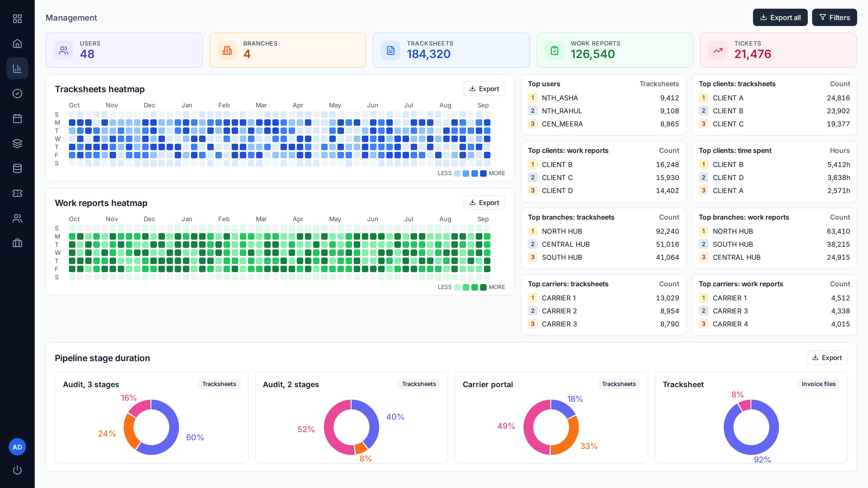Click the 52% label in Audit, 2 stages
Image resolution: width=868 pixels, height=488 pixels.
306,429
